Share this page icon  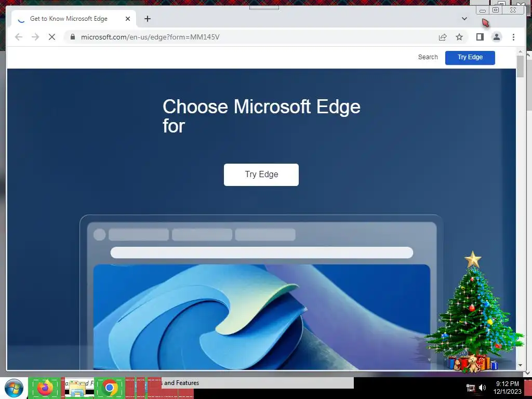point(443,37)
